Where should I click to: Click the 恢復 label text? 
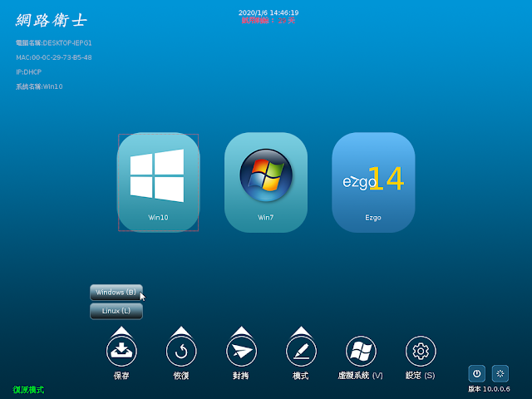(x=181, y=376)
